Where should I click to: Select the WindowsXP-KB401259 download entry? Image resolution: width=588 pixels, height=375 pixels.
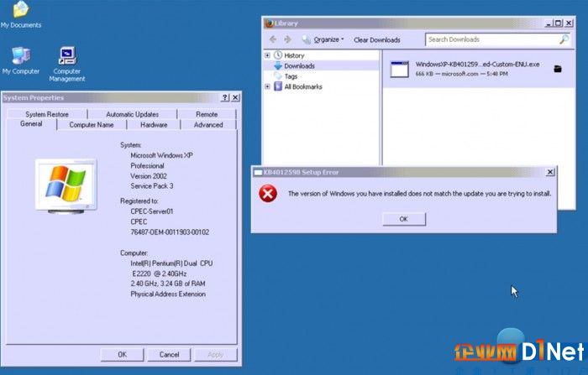click(x=479, y=69)
